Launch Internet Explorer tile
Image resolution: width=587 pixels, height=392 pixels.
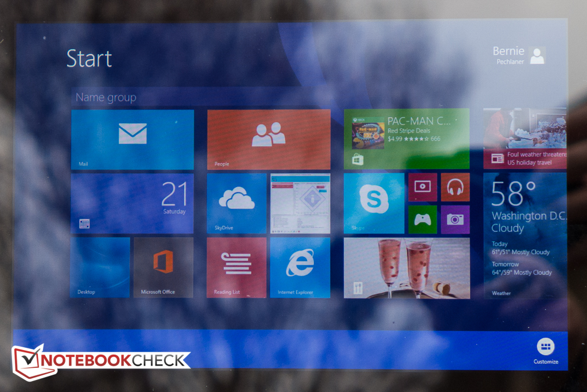300,267
